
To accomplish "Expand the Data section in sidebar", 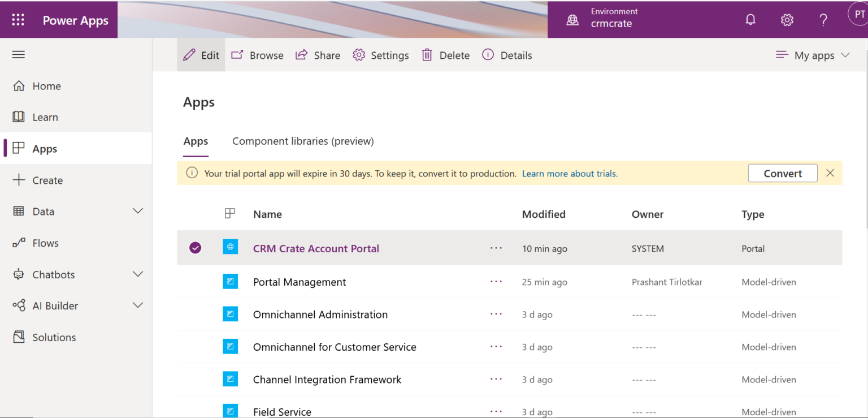I will (137, 211).
